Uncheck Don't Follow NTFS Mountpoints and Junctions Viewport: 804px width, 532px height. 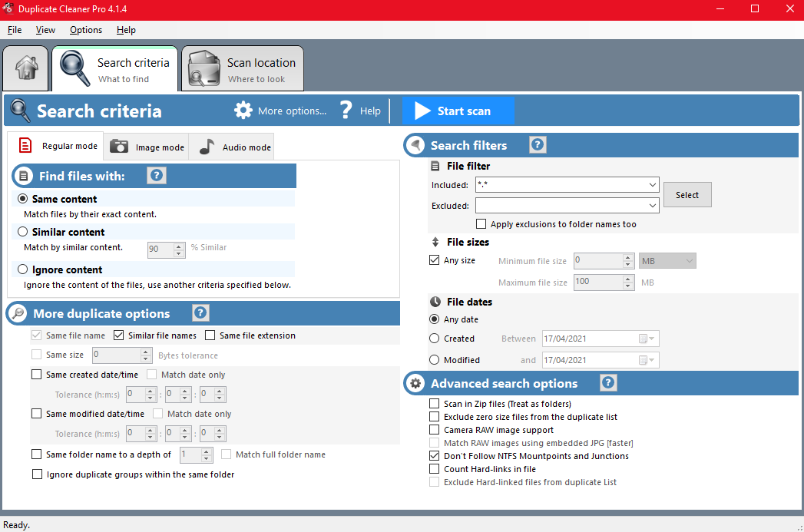coord(435,456)
